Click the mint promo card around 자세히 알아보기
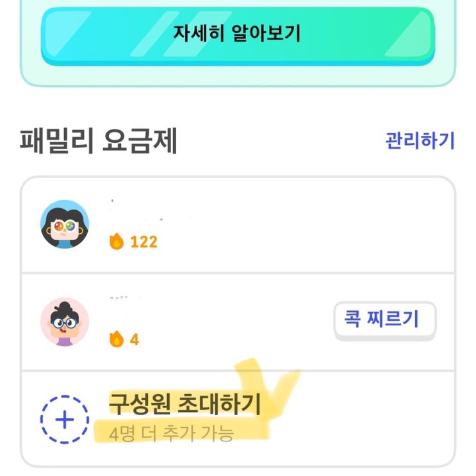Image resolution: width=476 pixels, height=476 pixels. (x=238, y=43)
